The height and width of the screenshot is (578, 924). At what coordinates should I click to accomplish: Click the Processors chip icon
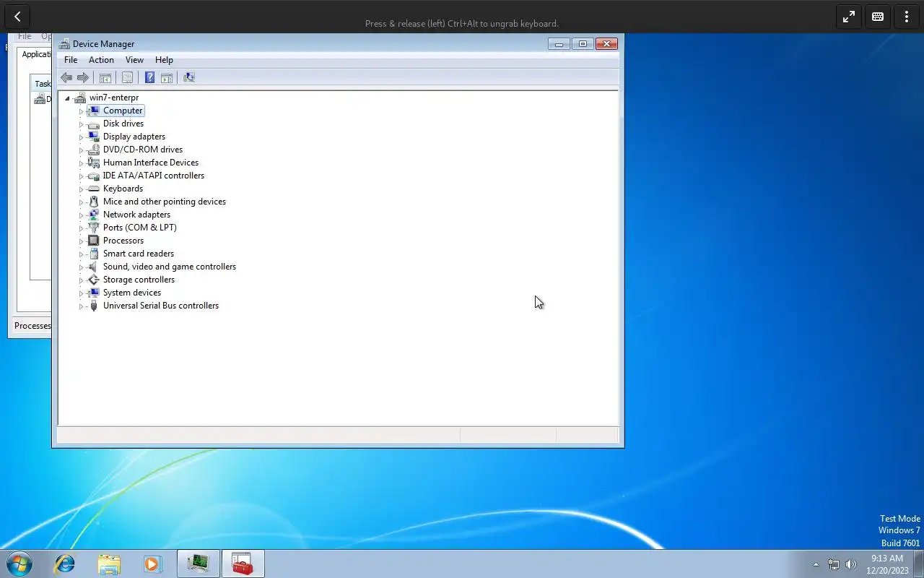pos(93,241)
